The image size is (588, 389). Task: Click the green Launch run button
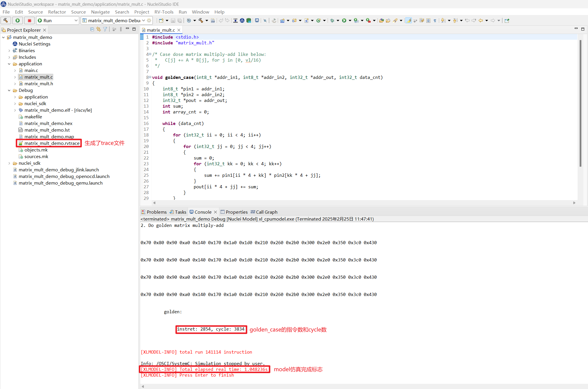[x=18, y=20]
